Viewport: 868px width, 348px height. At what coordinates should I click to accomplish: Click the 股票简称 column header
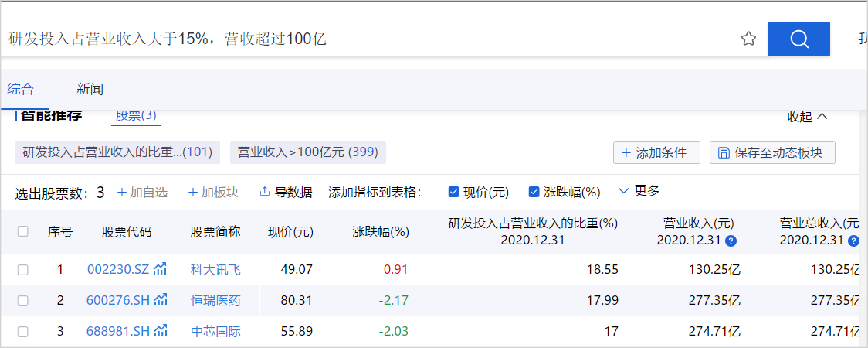(215, 232)
